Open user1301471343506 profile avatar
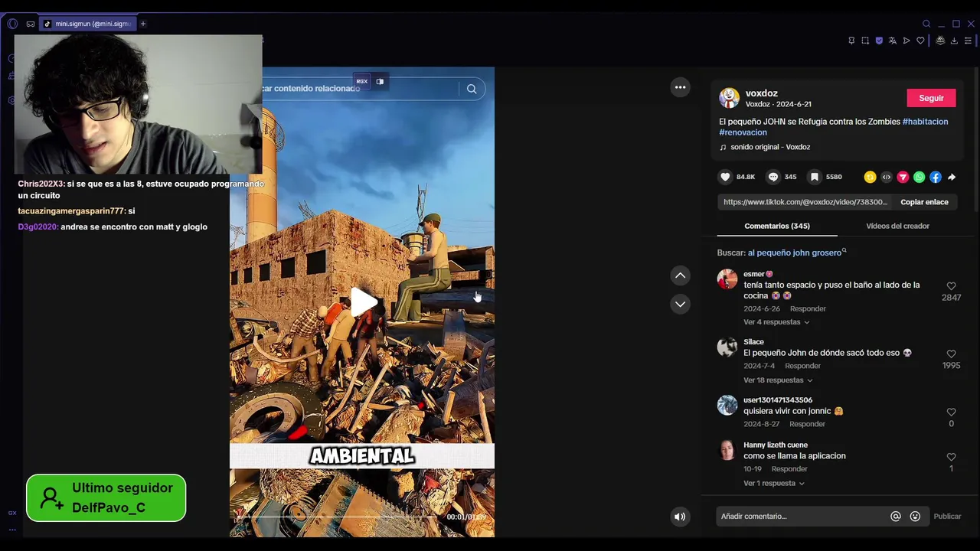Viewport: 980px width, 551px height. [727, 405]
